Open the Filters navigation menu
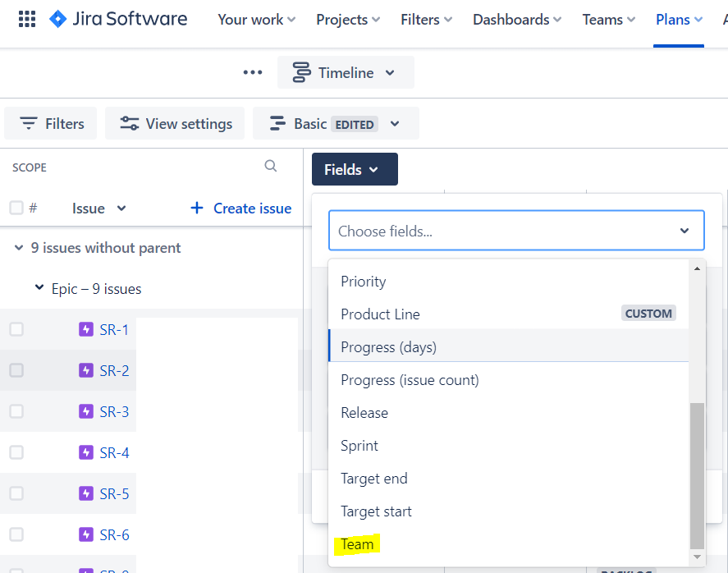The width and height of the screenshot is (728, 573). (426, 20)
